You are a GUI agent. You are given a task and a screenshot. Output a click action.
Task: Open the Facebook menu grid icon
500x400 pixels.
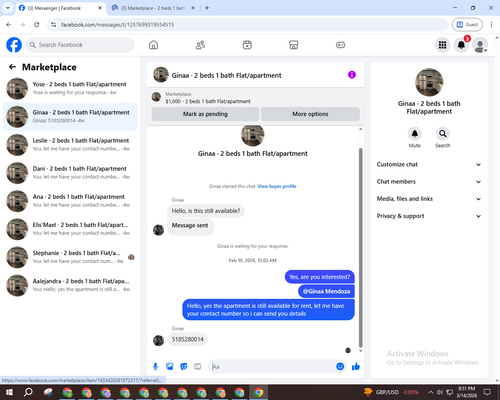pos(442,45)
